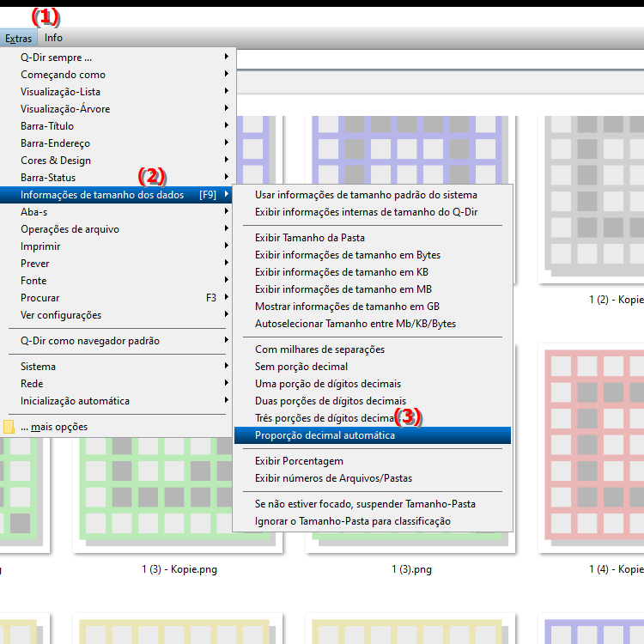644x644 pixels.
Task: Open Q-Dir como navegador padrão submenu
Action: [90, 341]
